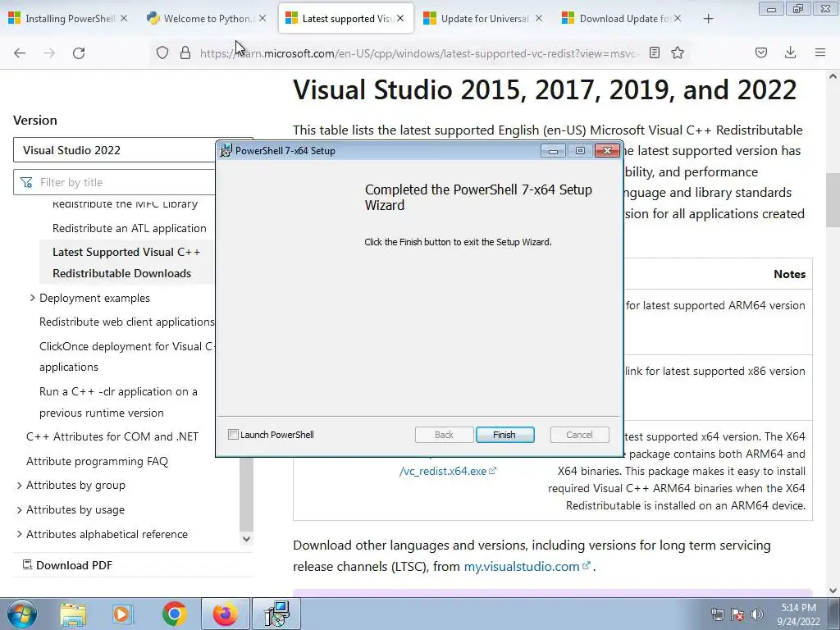Screen dimensions: 840x630
Task: Bookmark this page with the star icon
Action: point(678,52)
